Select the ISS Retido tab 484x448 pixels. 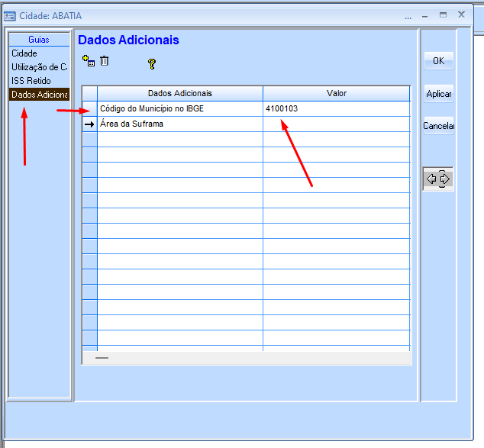(x=39, y=81)
